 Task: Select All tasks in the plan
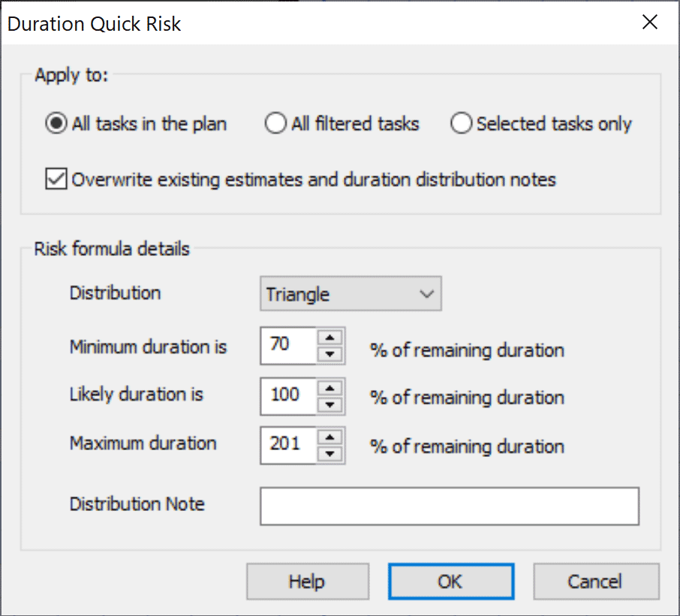[x=56, y=125]
